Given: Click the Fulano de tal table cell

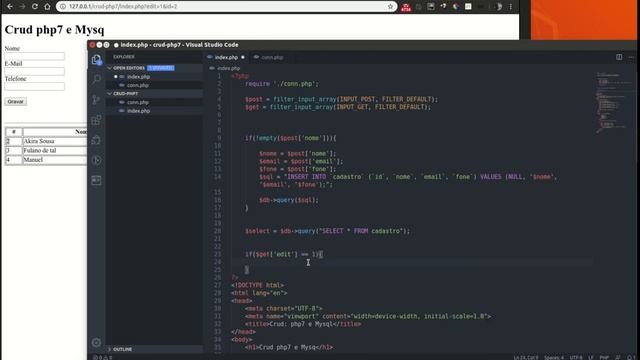Looking at the screenshot, I should pyautogui.click(x=55, y=151).
